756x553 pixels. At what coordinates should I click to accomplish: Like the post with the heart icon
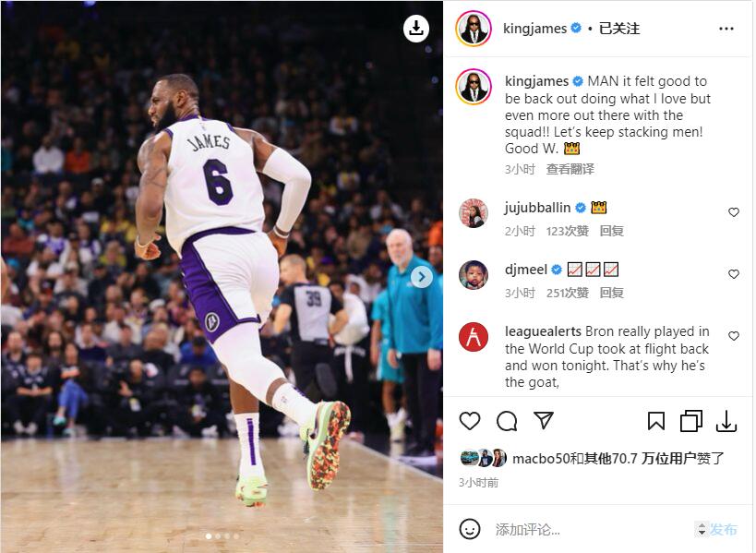[x=469, y=421]
